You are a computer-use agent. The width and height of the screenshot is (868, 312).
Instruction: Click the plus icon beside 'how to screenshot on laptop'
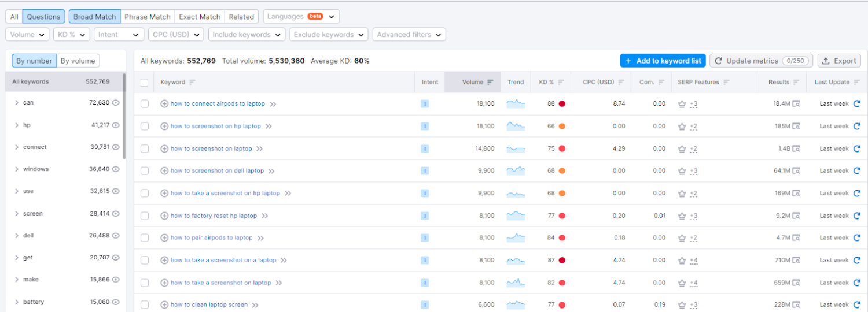pos(164,148)
